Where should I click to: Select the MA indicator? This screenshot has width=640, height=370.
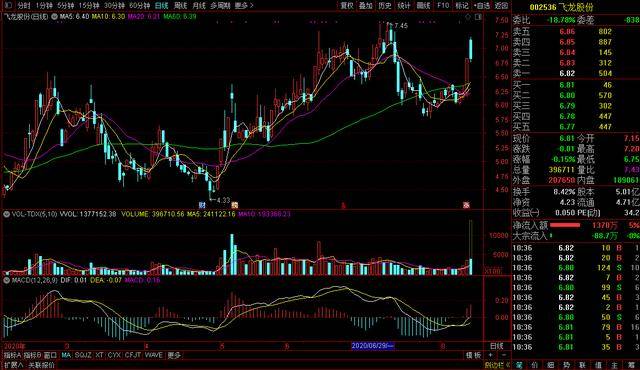[x=66, y=355]
